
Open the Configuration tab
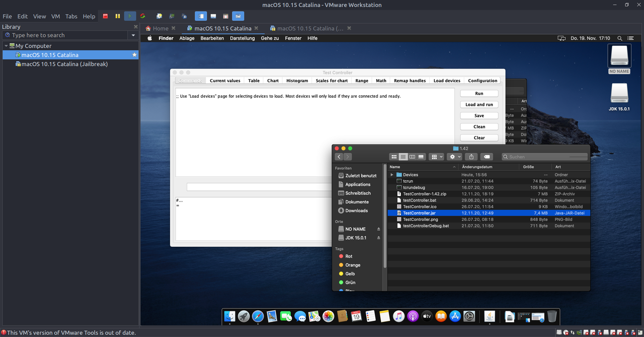[x=482, y=81]
